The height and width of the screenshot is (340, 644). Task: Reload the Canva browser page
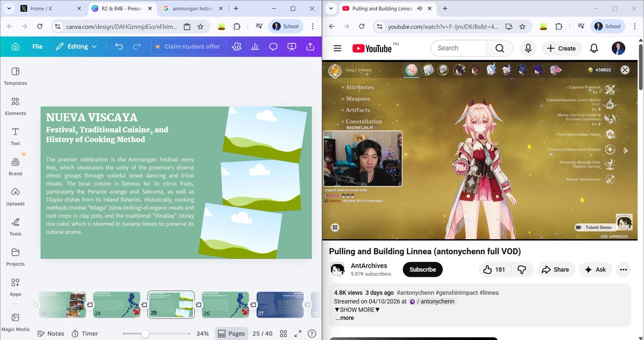pos(40,26)
